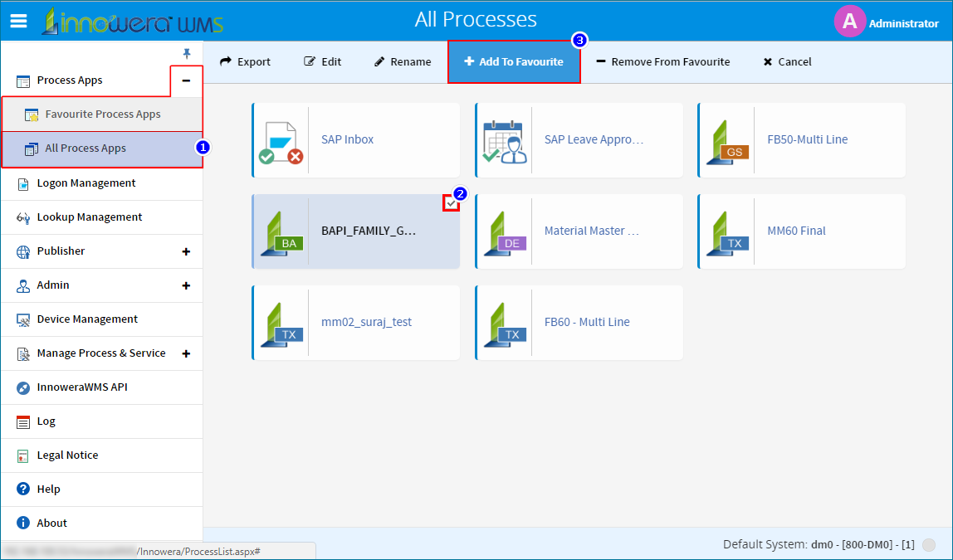Expand the Publisher section
This screenshot has height=560, width=953.
coord(186,252)
